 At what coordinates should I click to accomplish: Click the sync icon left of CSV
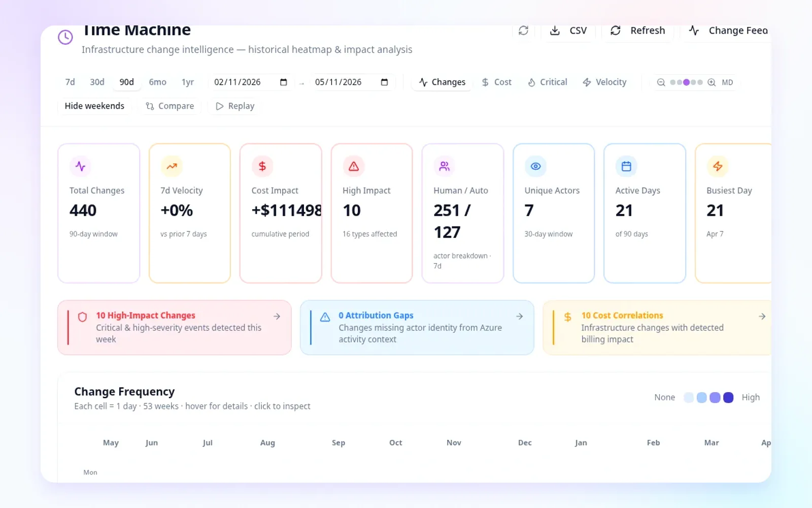click(523, 30)
